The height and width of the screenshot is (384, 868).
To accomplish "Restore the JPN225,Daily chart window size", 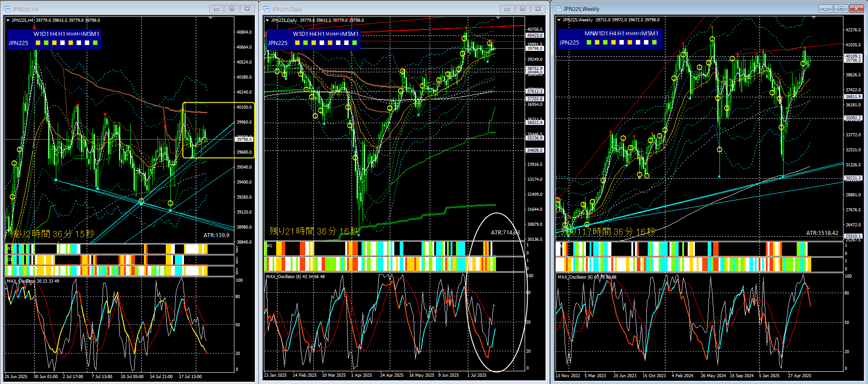I will (522, 9).
